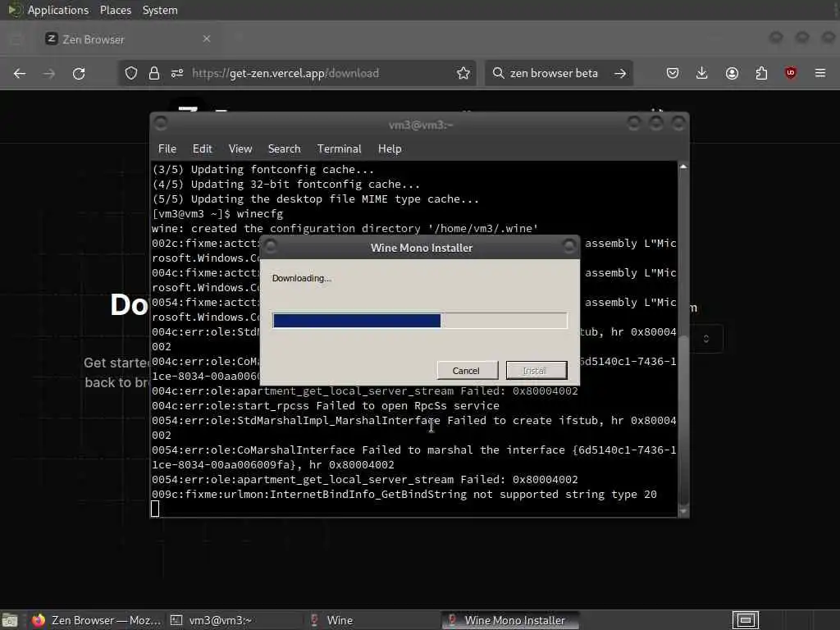Switch to Wine Mono Installer taskbar entry
840x630 pixels.
tap(510, 620)
